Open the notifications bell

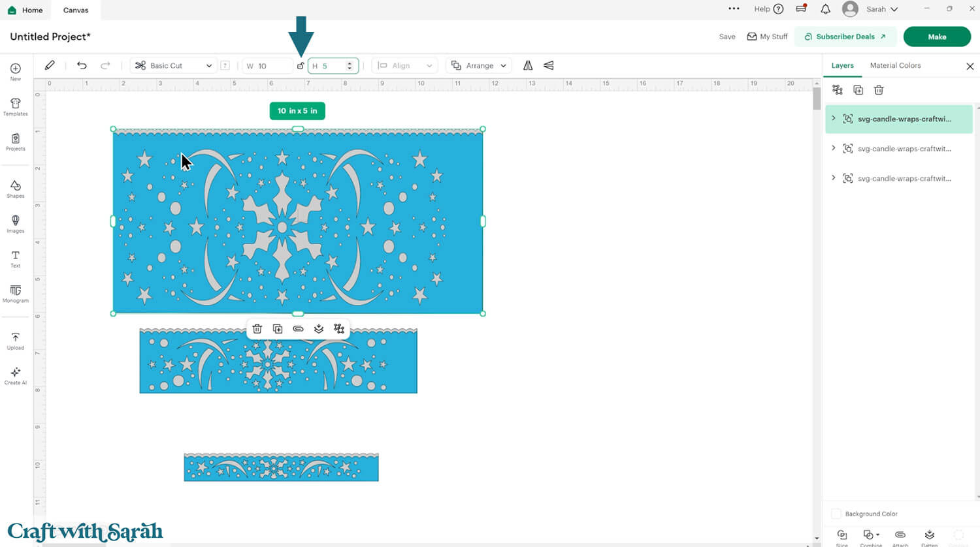pyautogui.click(x=826, y=9)
